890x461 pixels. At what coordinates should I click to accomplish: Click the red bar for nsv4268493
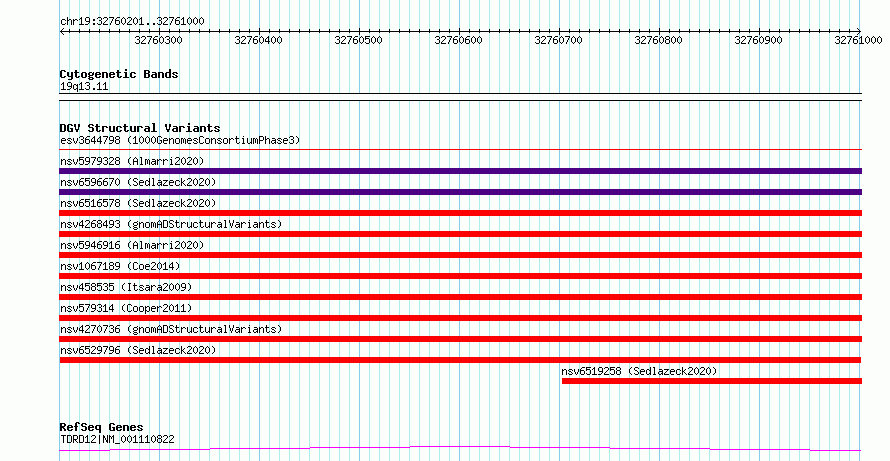[460, 234]
